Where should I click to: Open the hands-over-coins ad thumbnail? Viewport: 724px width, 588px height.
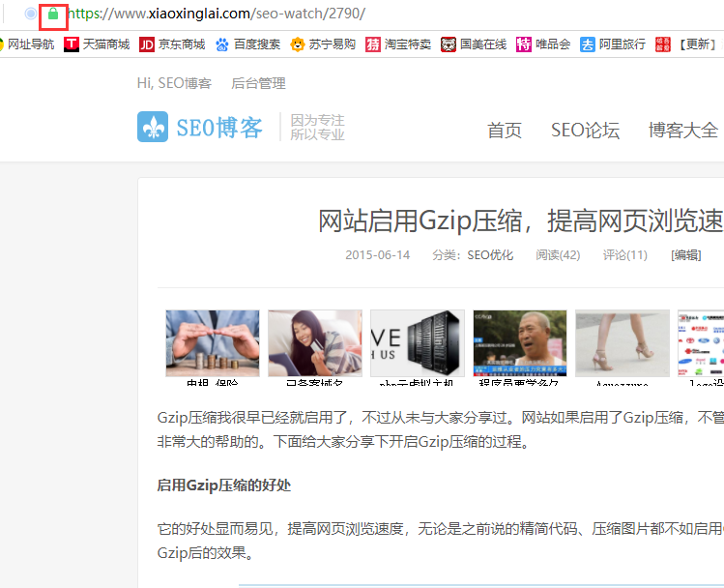(x=213, y=343)
